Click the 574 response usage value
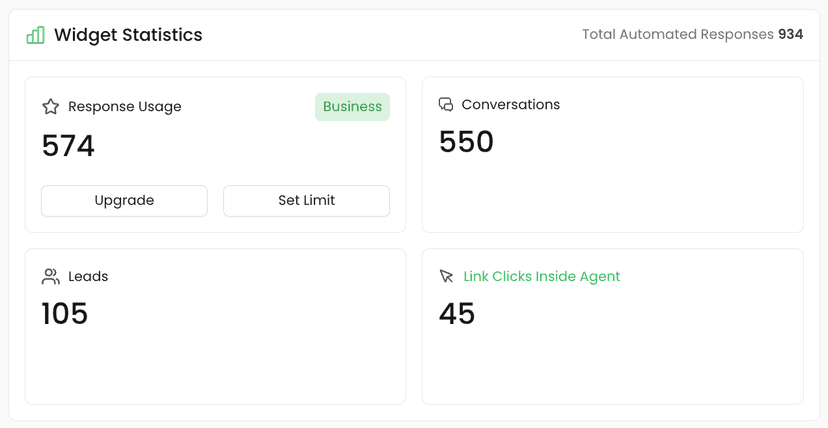This screenshot has width=828, height=428. pos(68,146)
